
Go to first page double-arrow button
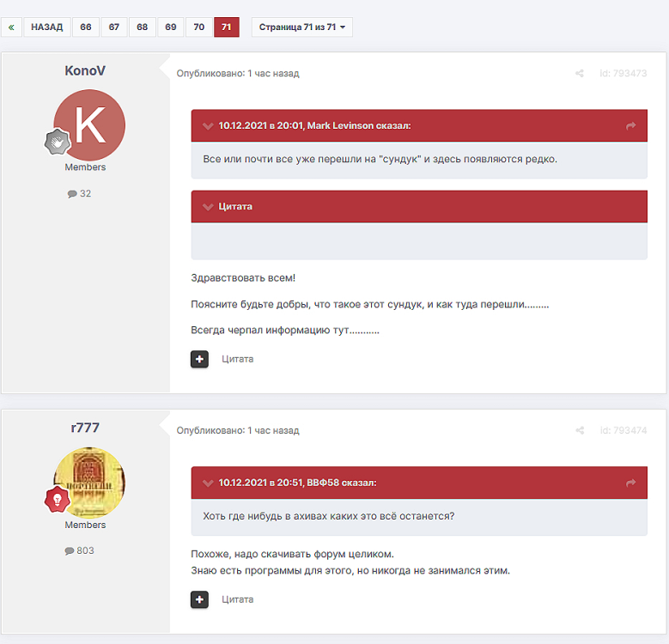click(11, 27)
